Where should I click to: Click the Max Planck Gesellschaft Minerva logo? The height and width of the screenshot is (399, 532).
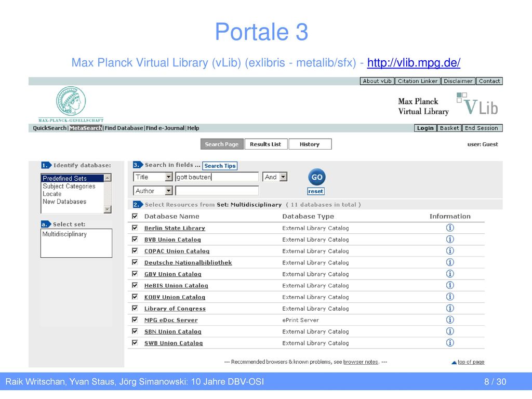(71, 104)
